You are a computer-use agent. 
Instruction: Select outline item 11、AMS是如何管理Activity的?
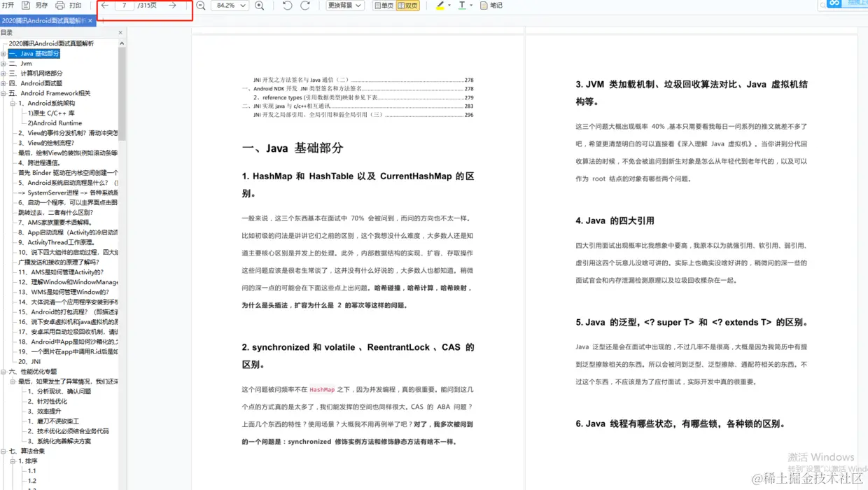pos(61,272)
